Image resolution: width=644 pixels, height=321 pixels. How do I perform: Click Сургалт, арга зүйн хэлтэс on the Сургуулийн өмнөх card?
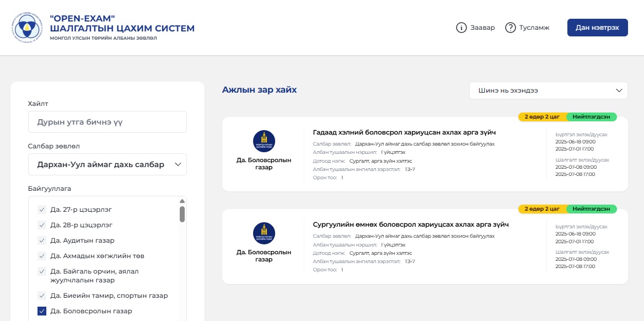(x=381, y=253)
